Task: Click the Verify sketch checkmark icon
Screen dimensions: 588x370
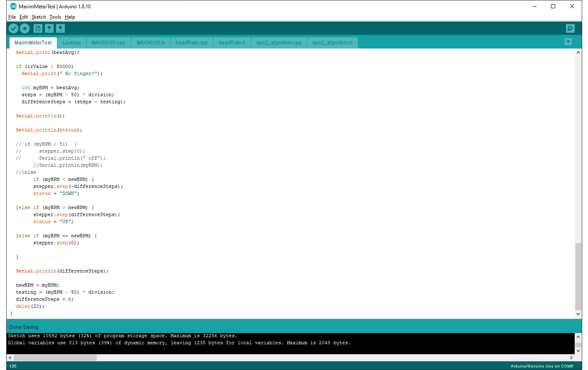Action: [x=13, y=28]
